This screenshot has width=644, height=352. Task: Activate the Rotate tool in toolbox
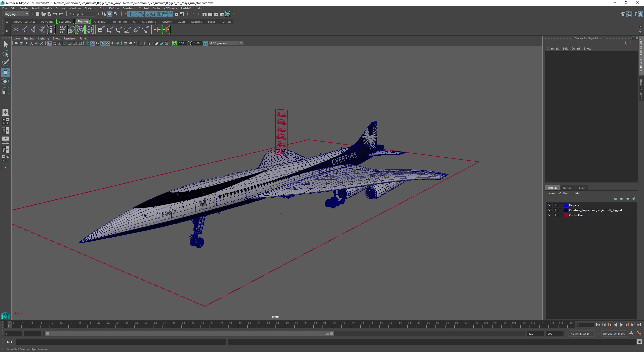coord(6,81)
